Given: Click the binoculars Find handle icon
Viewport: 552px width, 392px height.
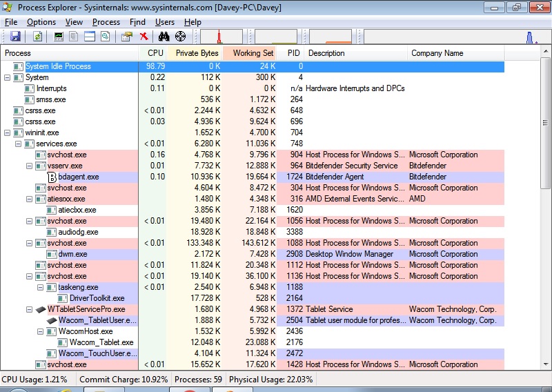Looking at the screenshot, I should (x=164, y=37).
